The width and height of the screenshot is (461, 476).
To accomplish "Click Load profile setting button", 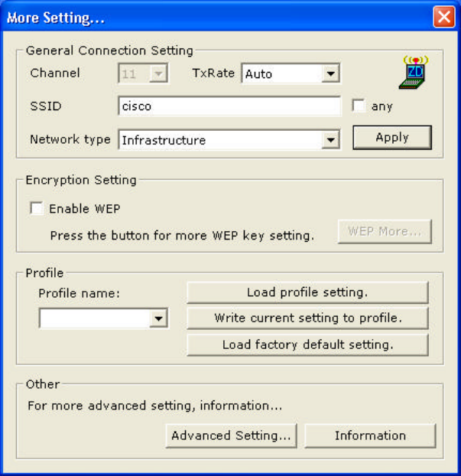I will click(307, 292).
